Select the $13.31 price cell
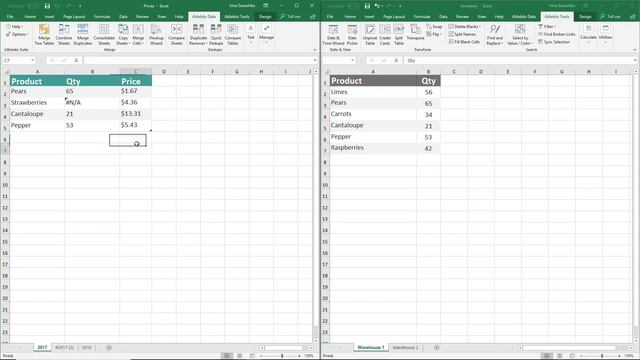640x360 pixels. coord(136,114)
